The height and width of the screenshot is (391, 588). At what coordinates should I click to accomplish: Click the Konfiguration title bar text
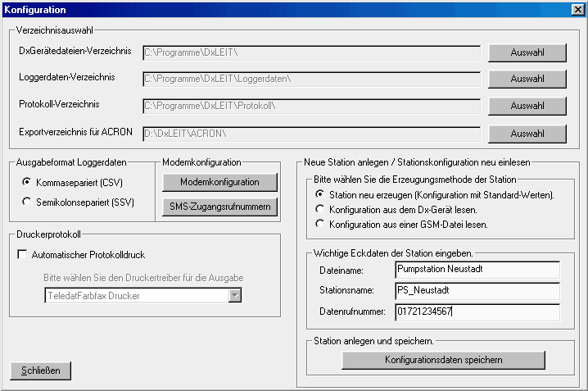35,10
